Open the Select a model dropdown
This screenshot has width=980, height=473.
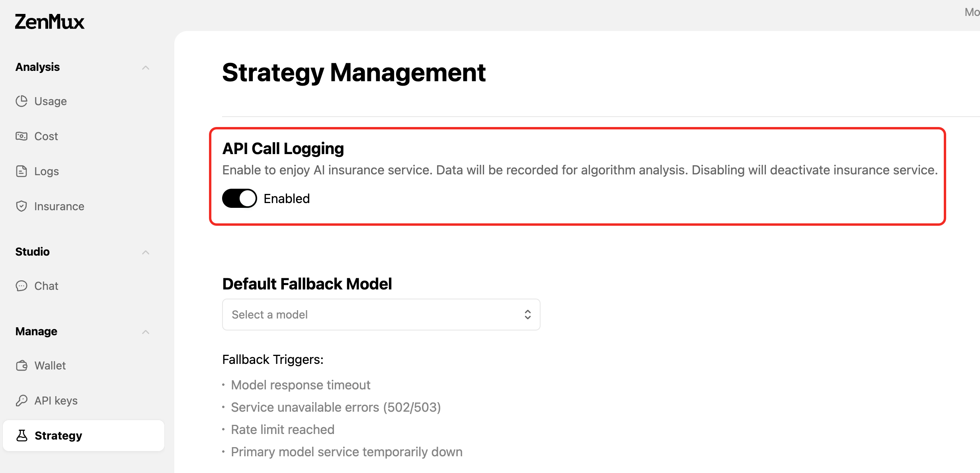pyautogui.click(x=381, y=315)
